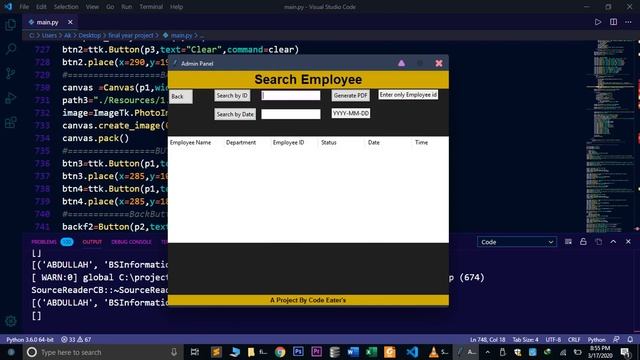Open the Go menu
The width and height of the screenshot is (640, 360).
tap(110, 7)
